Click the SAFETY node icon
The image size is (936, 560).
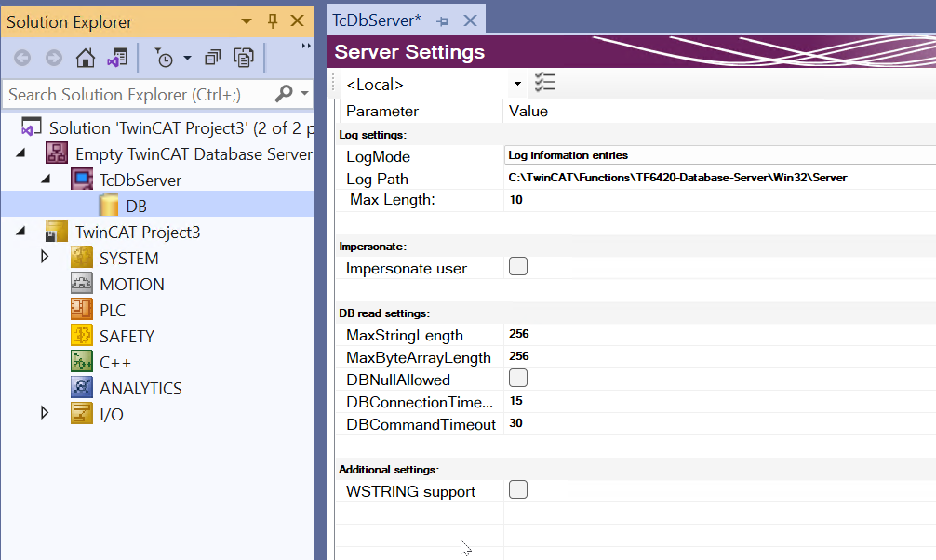point(82,336)
